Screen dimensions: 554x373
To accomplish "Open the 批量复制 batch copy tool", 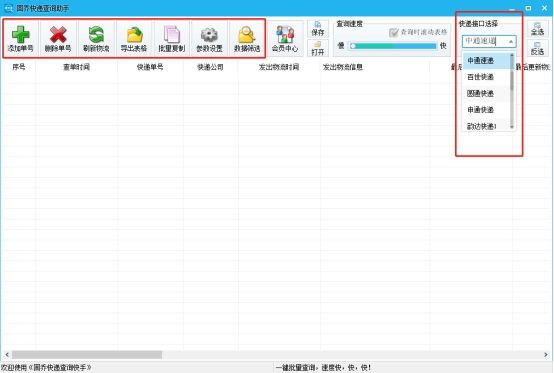I will click(172, 39).
